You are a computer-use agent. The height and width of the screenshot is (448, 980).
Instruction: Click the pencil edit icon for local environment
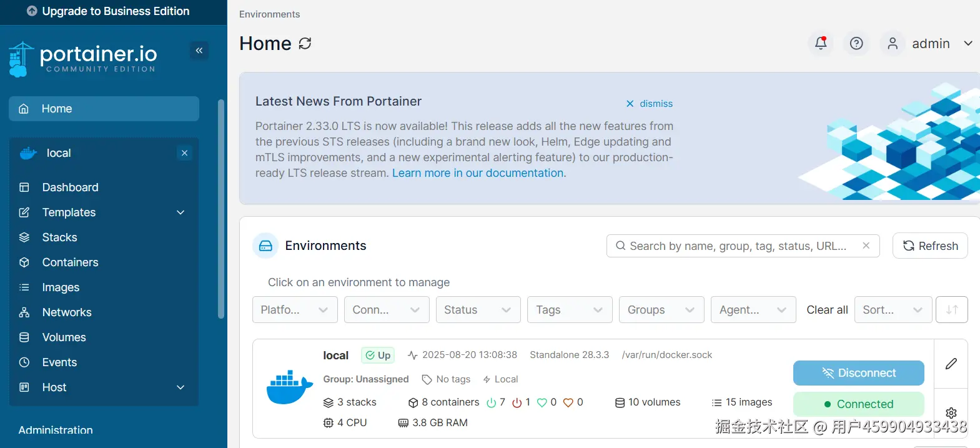[951, 364]
